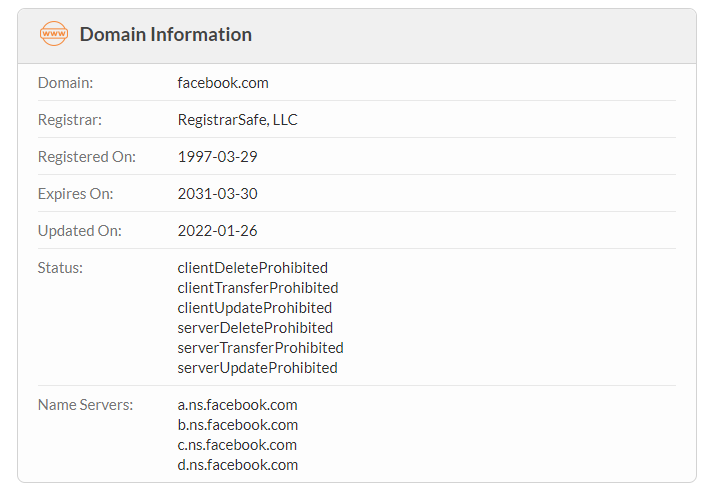Click the registration date 1997-03-29
This screenshot has height=493, width=708.
click(x=217, y=157)
